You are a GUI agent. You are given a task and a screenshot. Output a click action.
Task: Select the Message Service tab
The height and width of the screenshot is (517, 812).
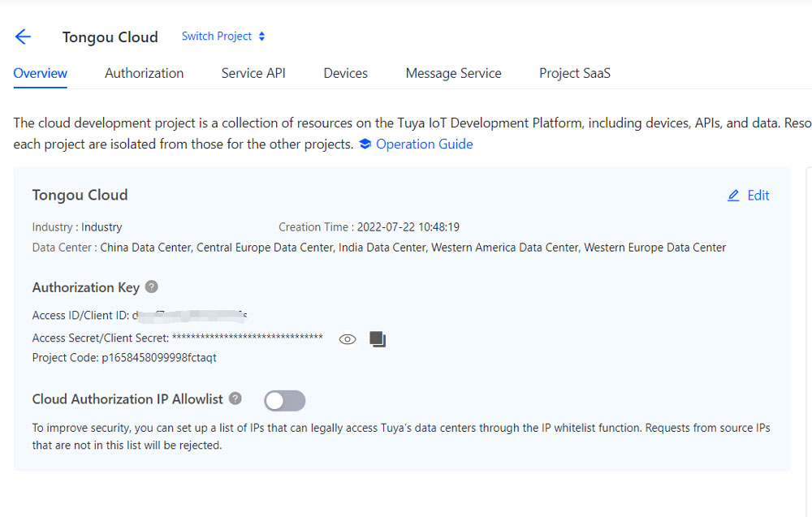pyautogui.click(x=453, y=73)
